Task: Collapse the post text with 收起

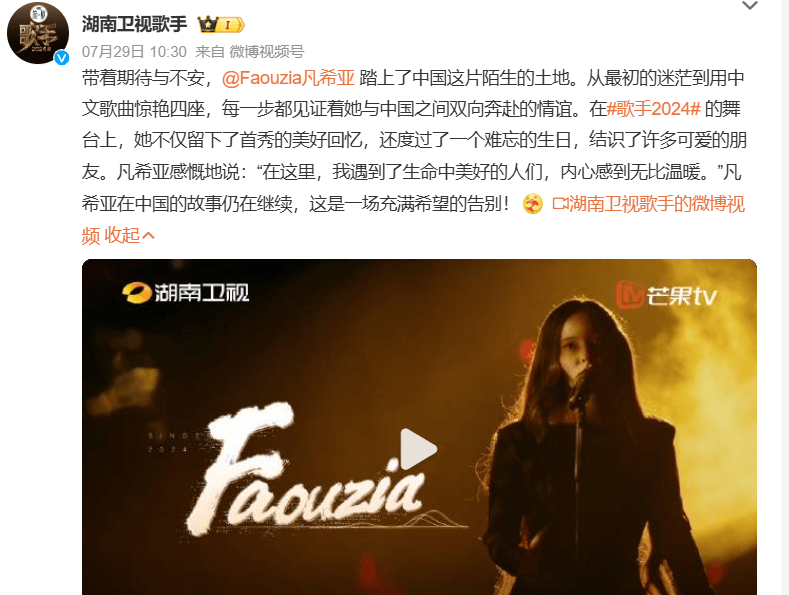Action: point(129,235)
